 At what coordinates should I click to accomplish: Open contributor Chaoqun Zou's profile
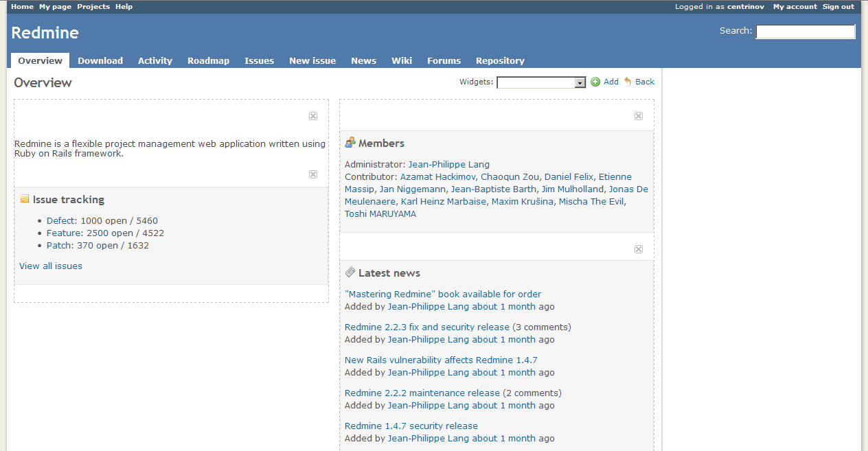tap(510, 177)
